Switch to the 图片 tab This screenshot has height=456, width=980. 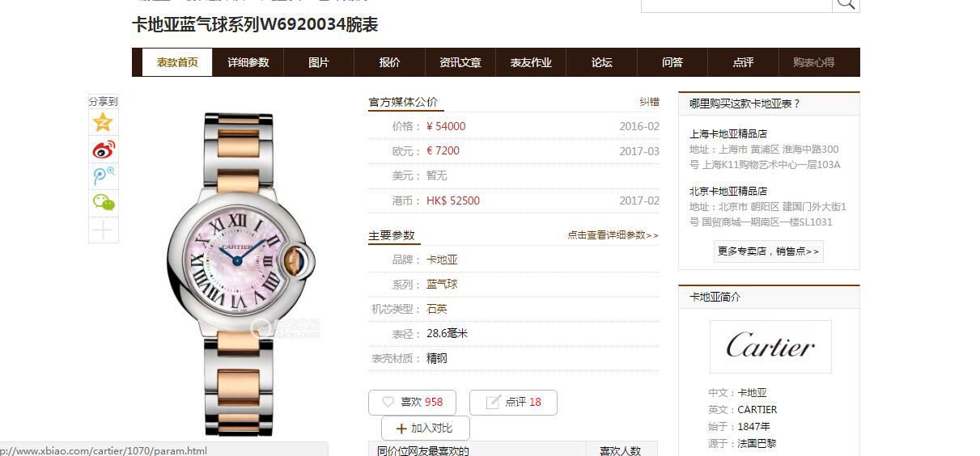(x=319, y=62)
